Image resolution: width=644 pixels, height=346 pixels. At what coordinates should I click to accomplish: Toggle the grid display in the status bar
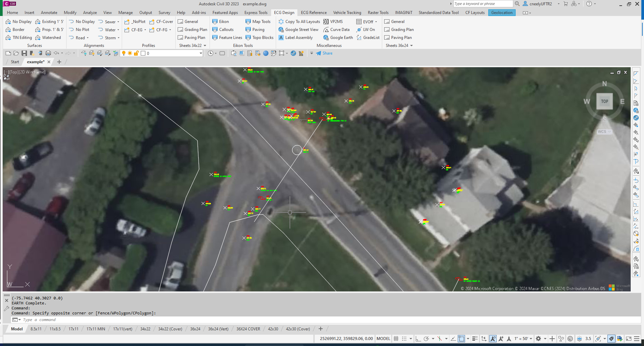coord(396,339)
